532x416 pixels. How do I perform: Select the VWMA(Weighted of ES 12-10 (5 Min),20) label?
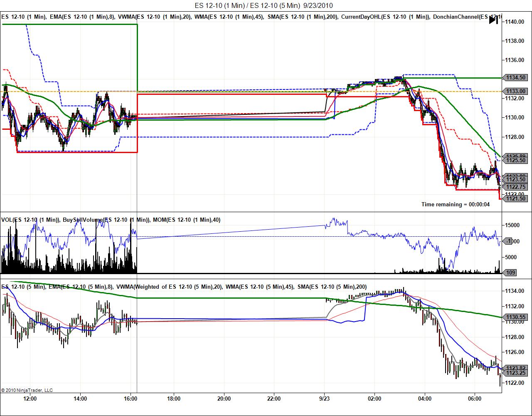click(x=170, y=287)
